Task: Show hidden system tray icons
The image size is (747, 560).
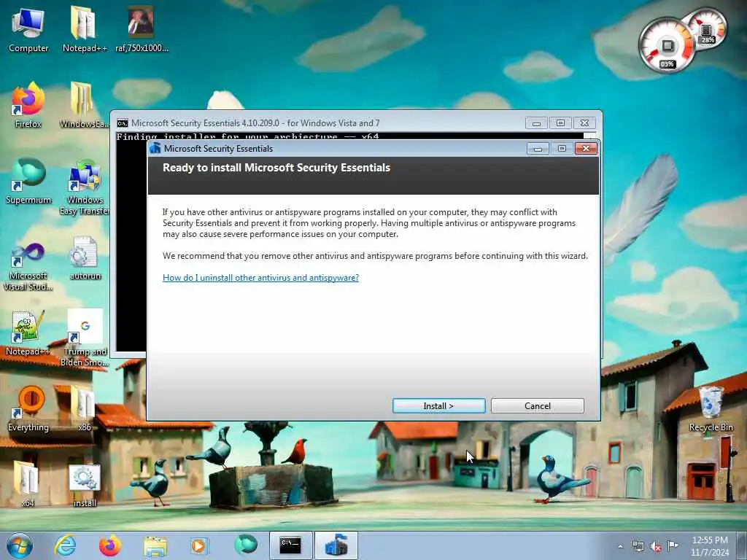Action: (620, 546)
